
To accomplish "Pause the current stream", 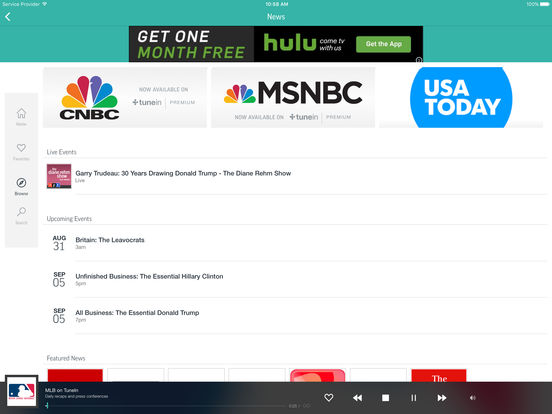I will click(x=414, y=397).
